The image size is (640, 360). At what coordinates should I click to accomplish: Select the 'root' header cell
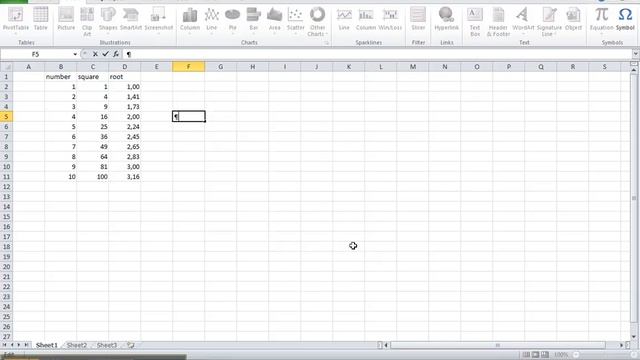tap(124, 77)
